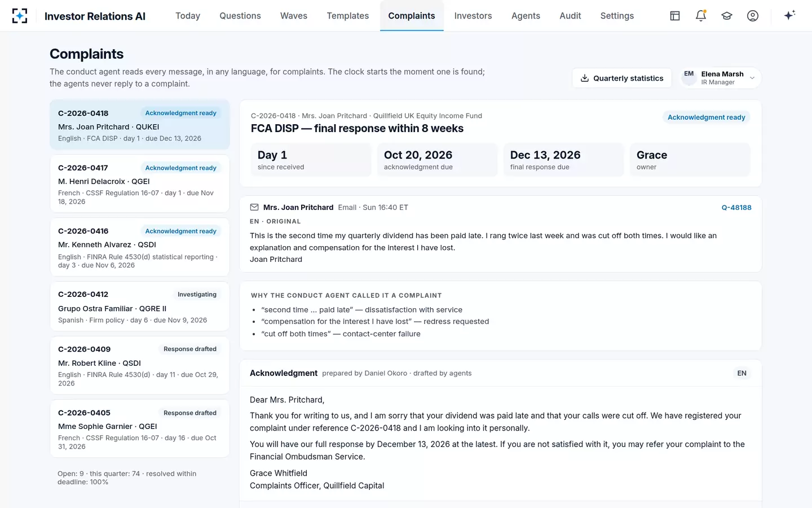Download Quarterly statistics
This screenshot has width=812, height=508.
coord(622,78)
